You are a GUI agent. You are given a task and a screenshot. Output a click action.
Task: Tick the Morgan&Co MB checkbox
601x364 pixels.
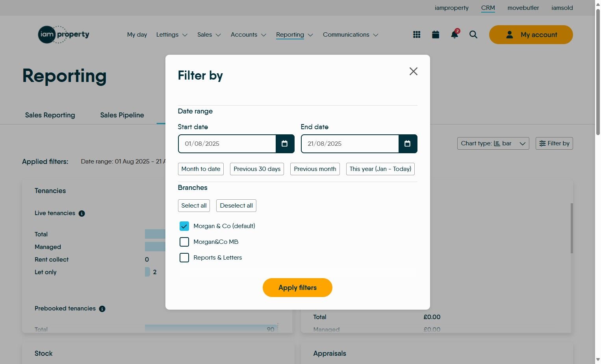coord(184,242)
